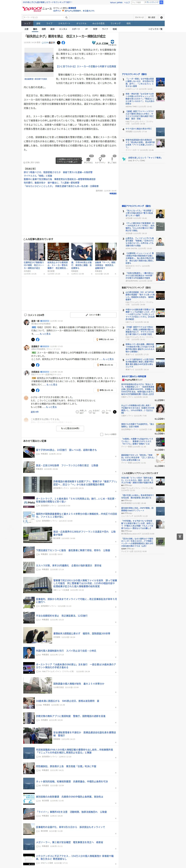Click the back-to-top arrow button
The image size is (186, 868).
click(180, 536)
